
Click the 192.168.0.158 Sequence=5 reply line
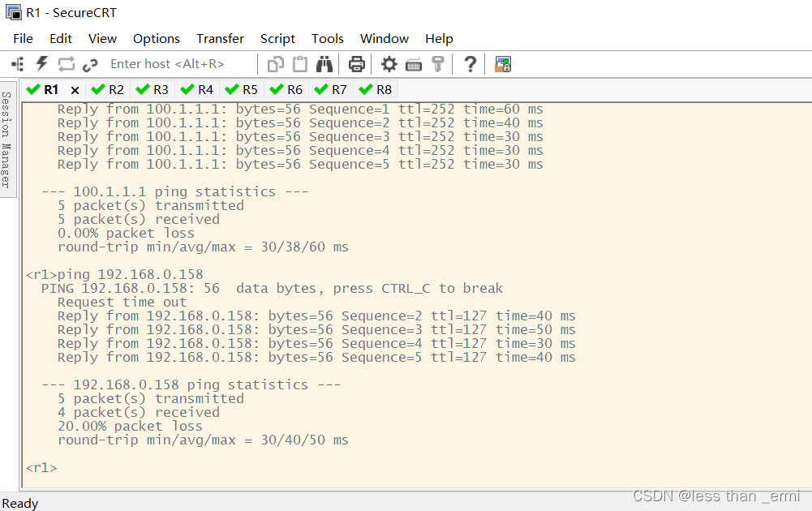pyautogui.click(x=316, y=357)
